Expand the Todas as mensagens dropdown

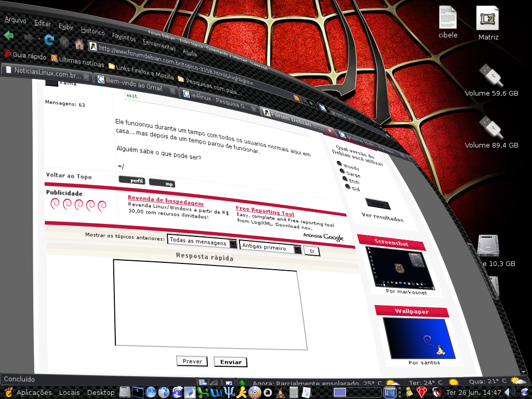pos(202,242)
